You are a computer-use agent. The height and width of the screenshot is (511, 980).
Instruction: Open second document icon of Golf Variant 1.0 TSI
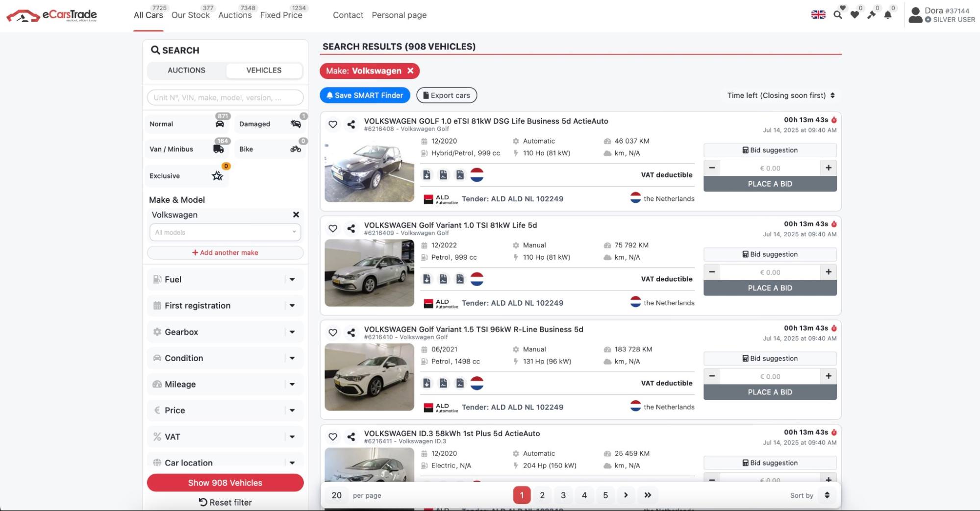[x=444, y=279]
